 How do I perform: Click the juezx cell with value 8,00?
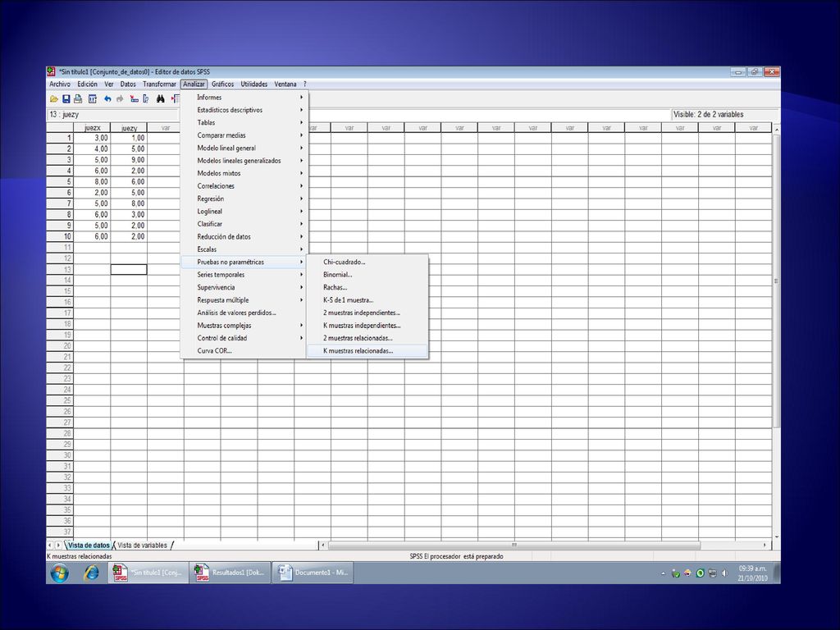point(92,181)
